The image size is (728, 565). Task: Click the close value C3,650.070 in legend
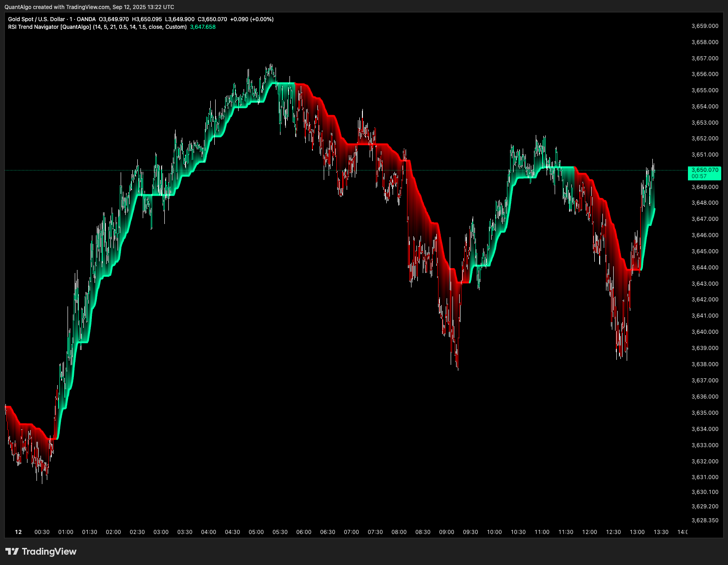(213, 19)
